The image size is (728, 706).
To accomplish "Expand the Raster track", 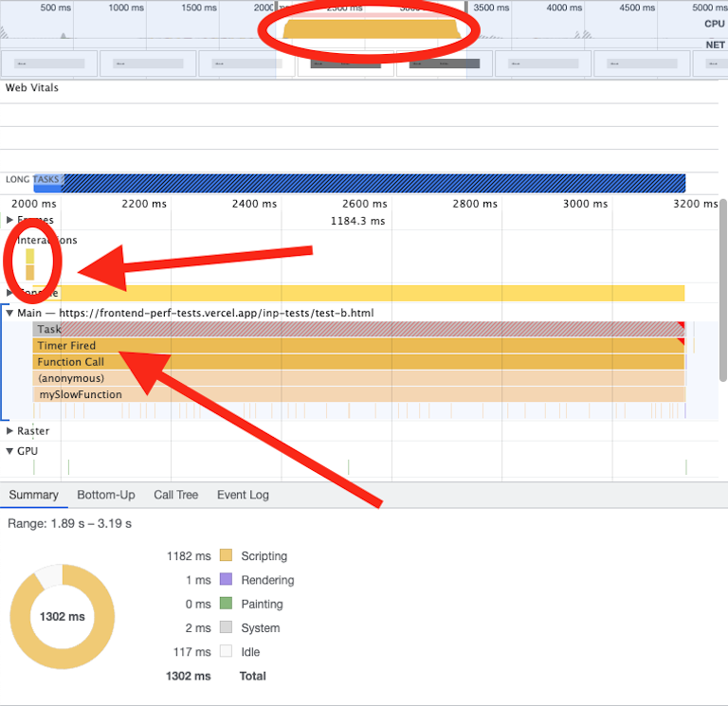I will pyautogui.click(x=10, y=431).
